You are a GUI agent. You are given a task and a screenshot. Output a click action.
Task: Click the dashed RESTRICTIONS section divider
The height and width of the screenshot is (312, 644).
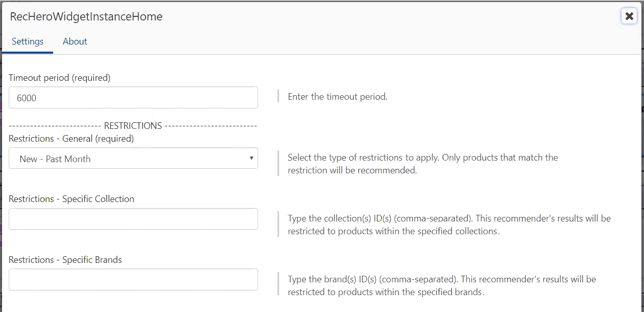133,126
